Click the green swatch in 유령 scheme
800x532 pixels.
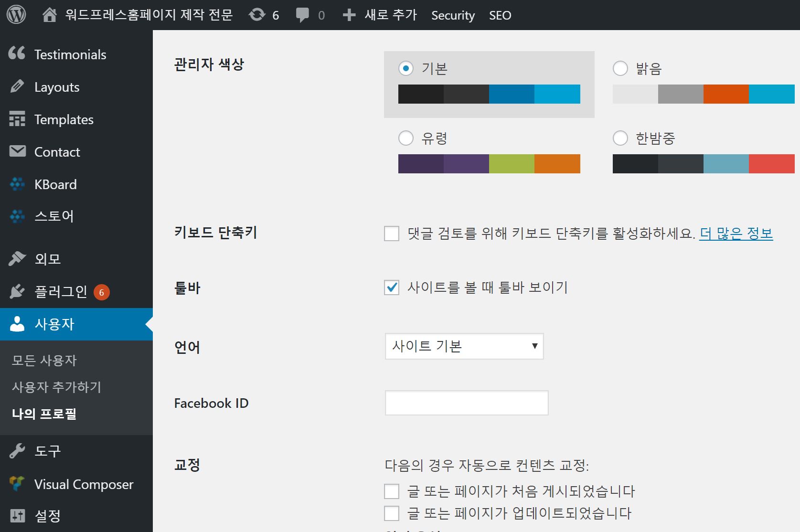coord(512,164)
